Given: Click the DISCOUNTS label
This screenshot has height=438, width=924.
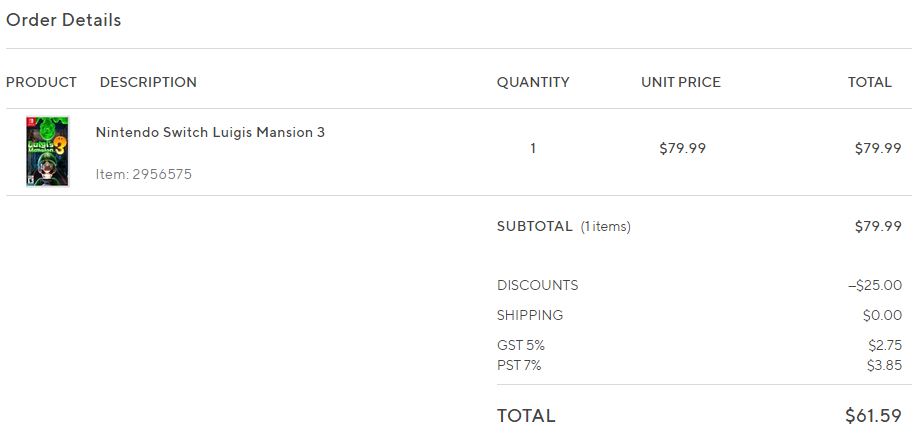Looking at the screenshot, I should click(x=537, y=285).
